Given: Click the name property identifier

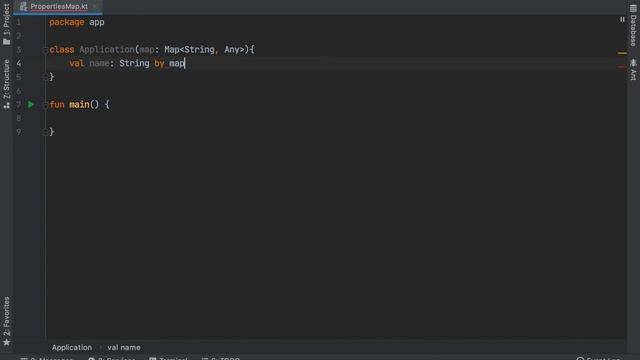Looking at the screenshot, I should tap(99, 63).
